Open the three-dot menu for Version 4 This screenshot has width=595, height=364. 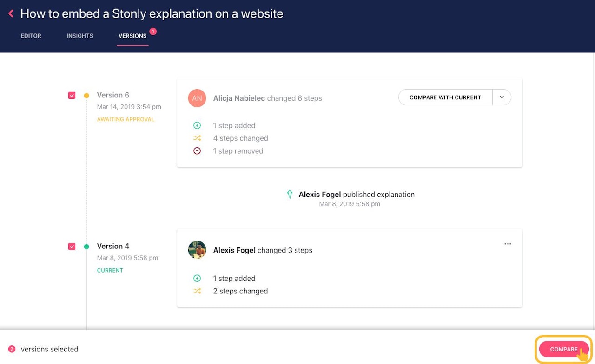(508, 244)
